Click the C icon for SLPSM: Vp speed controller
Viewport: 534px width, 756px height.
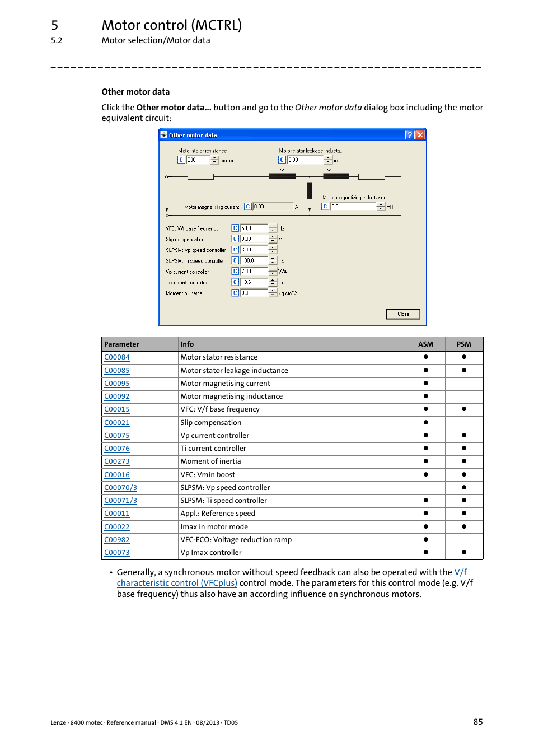236,250
